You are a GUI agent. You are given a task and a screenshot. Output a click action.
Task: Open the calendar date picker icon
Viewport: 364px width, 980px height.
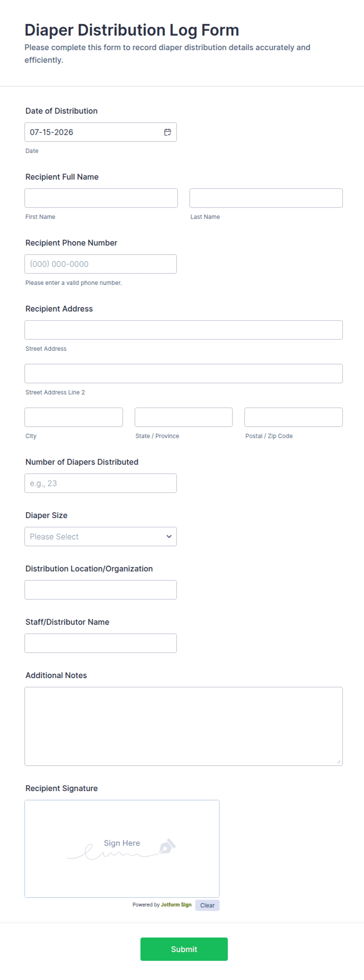coord(168,132)
